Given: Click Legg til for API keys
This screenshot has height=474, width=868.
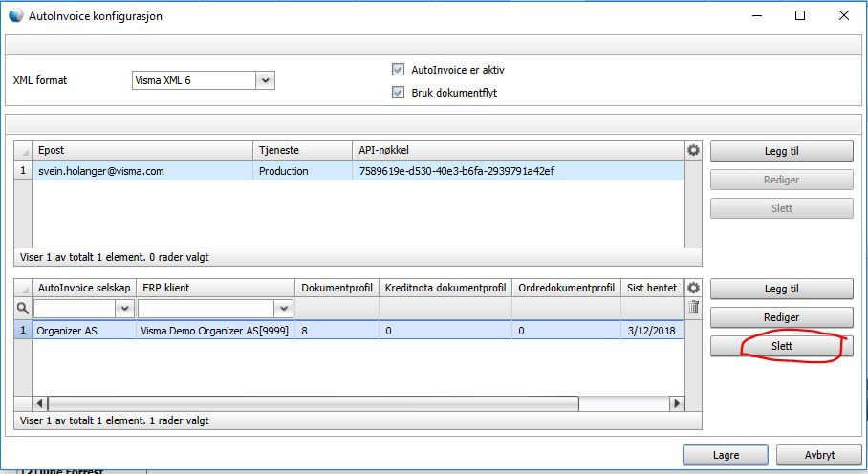Looking at the screenshot, I should pyautogui.click(x=782, y=151).
